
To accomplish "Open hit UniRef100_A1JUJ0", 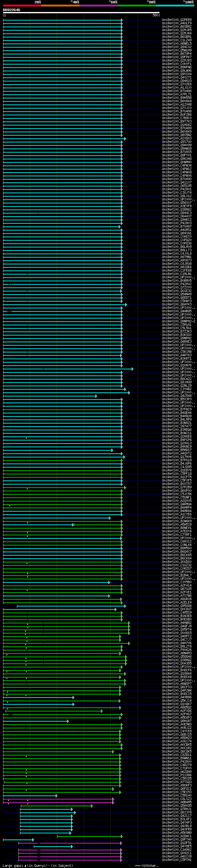I will click(x=177, y=88).
